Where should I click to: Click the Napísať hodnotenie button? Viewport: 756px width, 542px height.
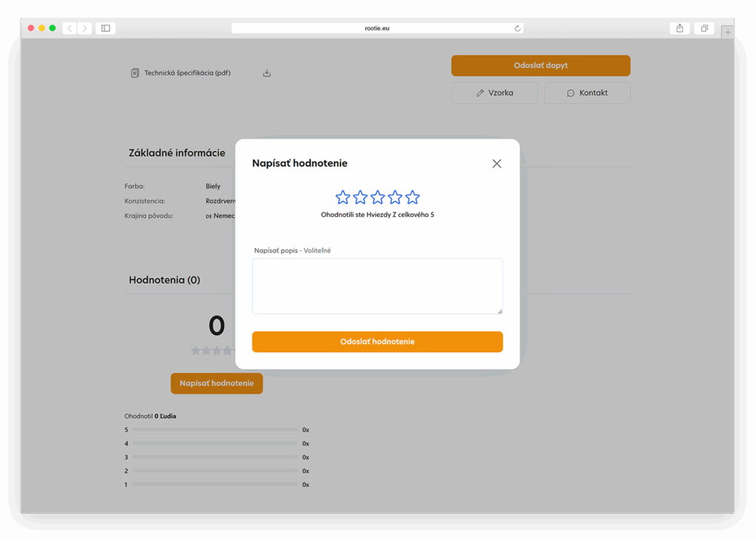click(216, 383)
